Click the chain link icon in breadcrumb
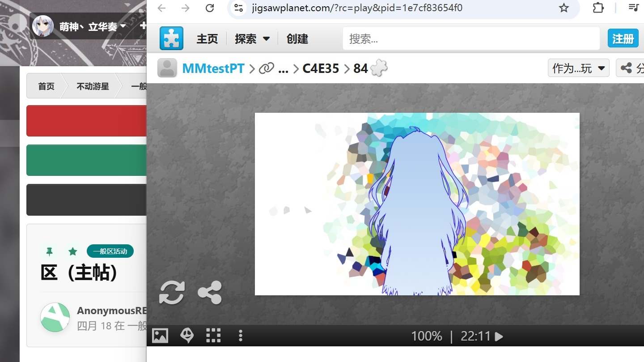644x362 pixels. point(267,68)
